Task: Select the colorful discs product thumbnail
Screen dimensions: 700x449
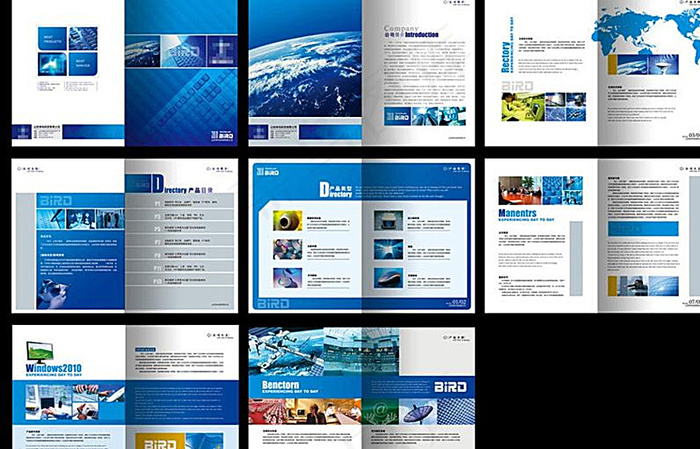Action: click(x=288, y=249)
